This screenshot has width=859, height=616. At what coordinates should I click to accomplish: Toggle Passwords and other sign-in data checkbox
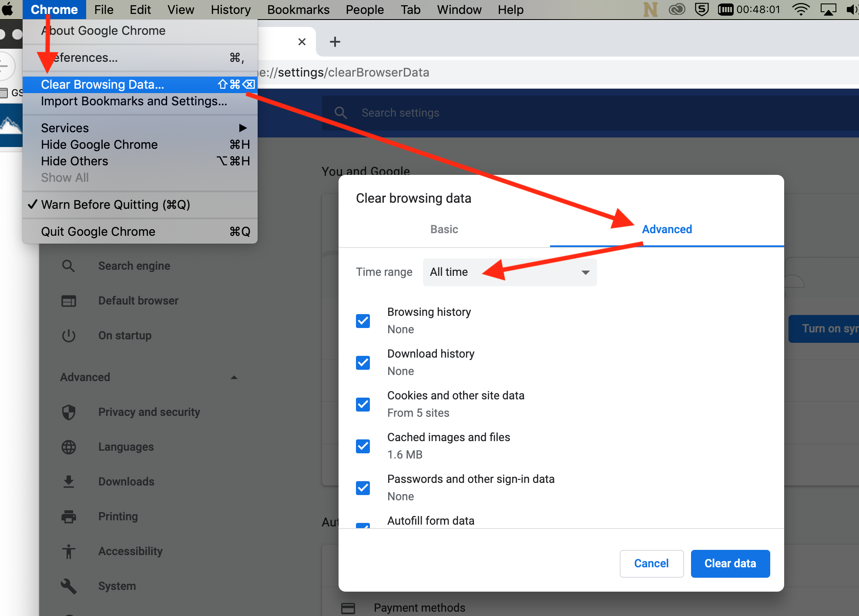coord(363,488)
